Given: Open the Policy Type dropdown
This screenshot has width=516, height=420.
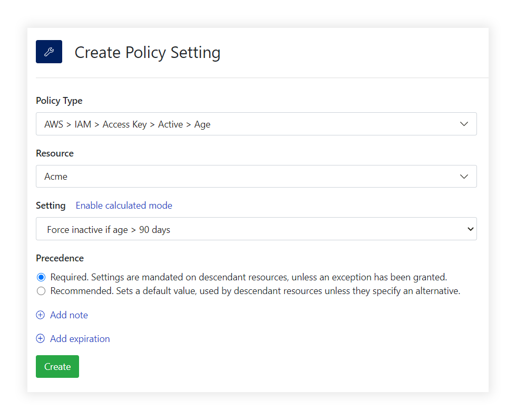Looking at the screenshot, I should [x=256, y=124].
